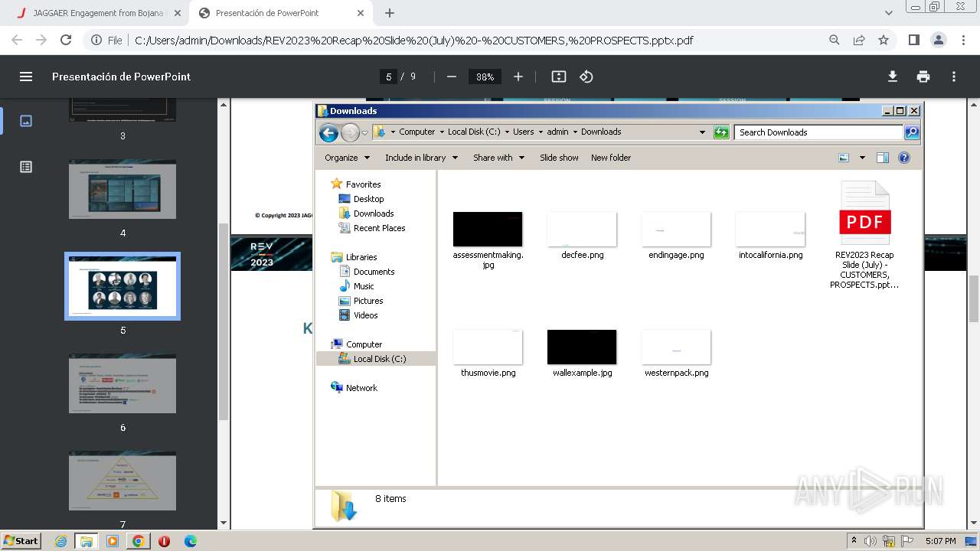Select Music library

coord(364,286)
